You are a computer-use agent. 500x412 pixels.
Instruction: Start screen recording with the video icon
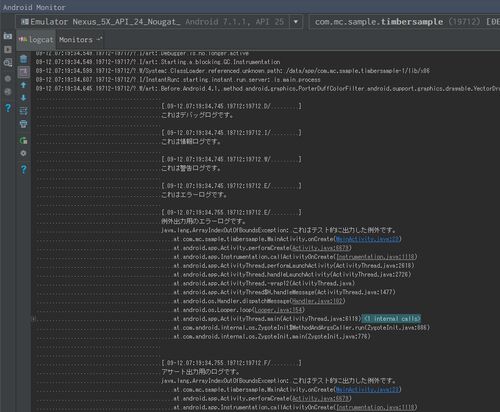tap(8, 49)
